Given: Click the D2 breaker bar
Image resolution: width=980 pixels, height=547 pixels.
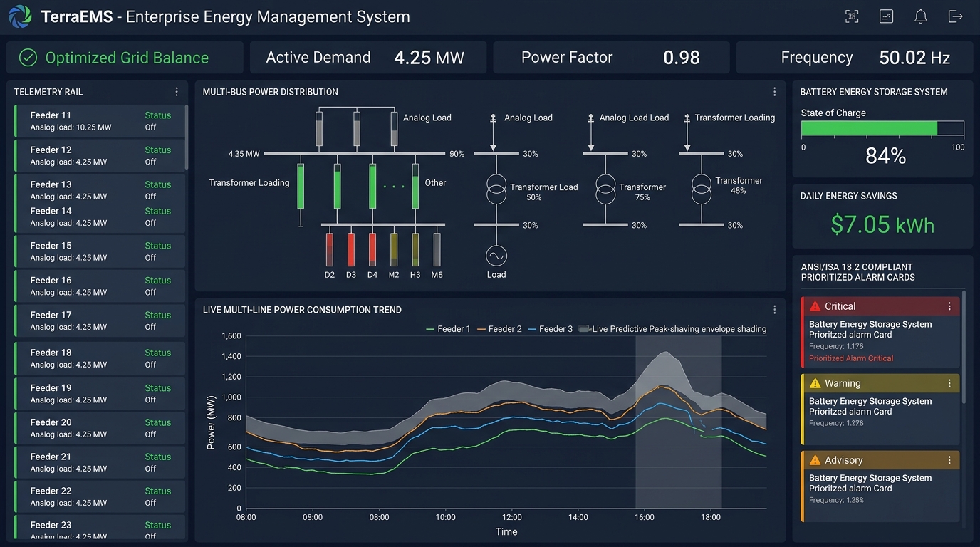Looking at the screenshot, I should tap(330, 249).
